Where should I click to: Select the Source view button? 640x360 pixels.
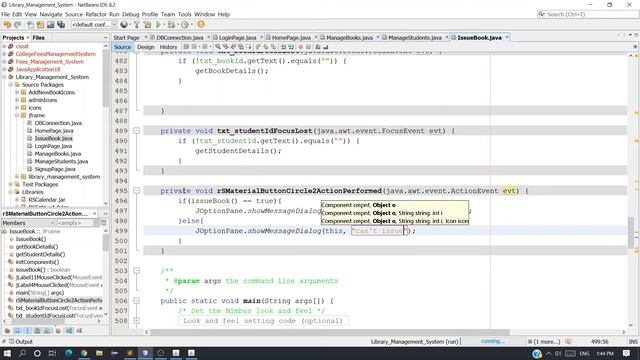[x=122, y=47]
